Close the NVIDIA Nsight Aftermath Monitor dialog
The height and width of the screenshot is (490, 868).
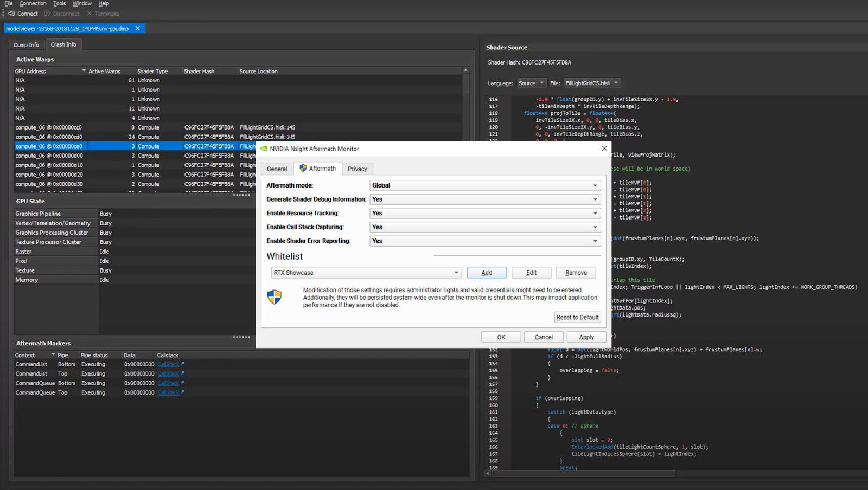(604, 149)
